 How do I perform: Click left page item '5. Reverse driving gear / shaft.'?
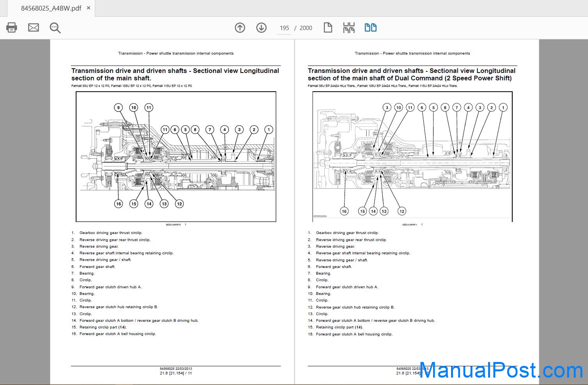click(x=101, y=260)
